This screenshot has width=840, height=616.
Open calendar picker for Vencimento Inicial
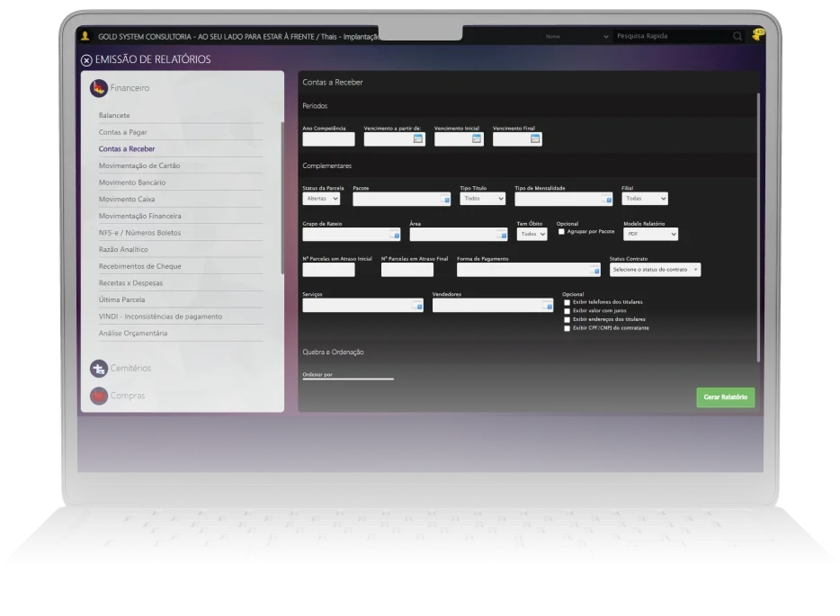coord(477,139)
